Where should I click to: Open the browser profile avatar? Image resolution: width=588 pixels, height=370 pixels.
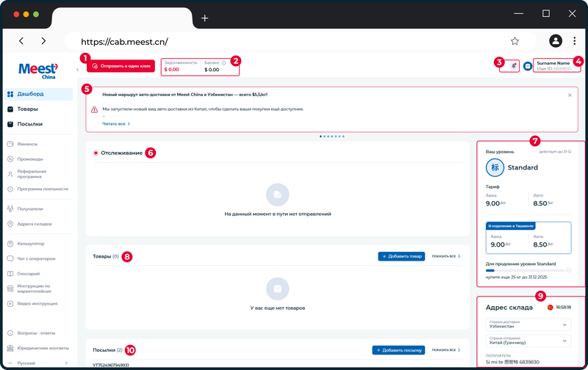(556, 41)
